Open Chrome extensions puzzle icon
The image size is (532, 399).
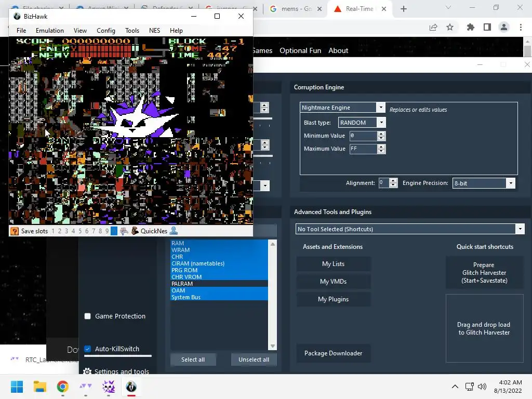coord(471,27)
